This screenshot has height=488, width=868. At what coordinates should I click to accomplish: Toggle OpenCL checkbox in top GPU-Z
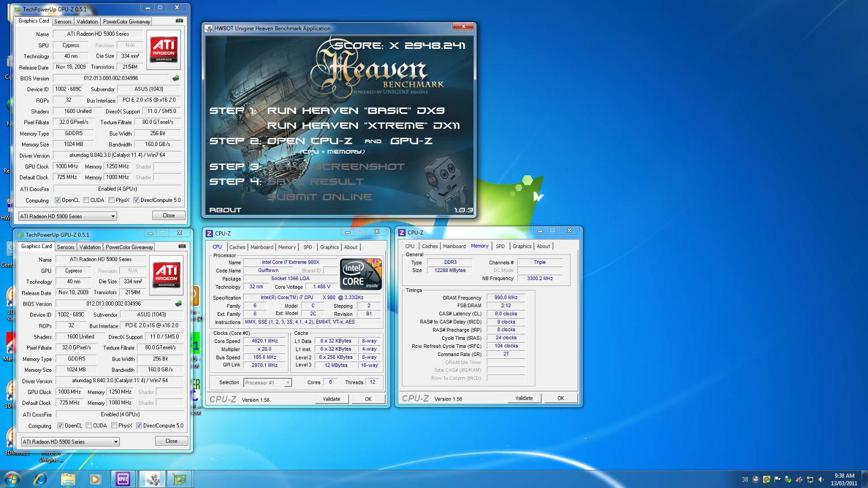58,200
